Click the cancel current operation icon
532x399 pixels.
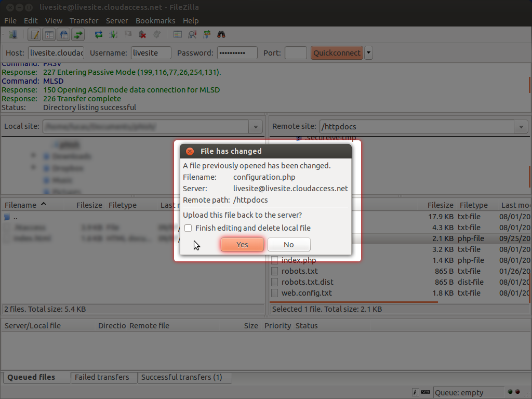tap(128, 34)
